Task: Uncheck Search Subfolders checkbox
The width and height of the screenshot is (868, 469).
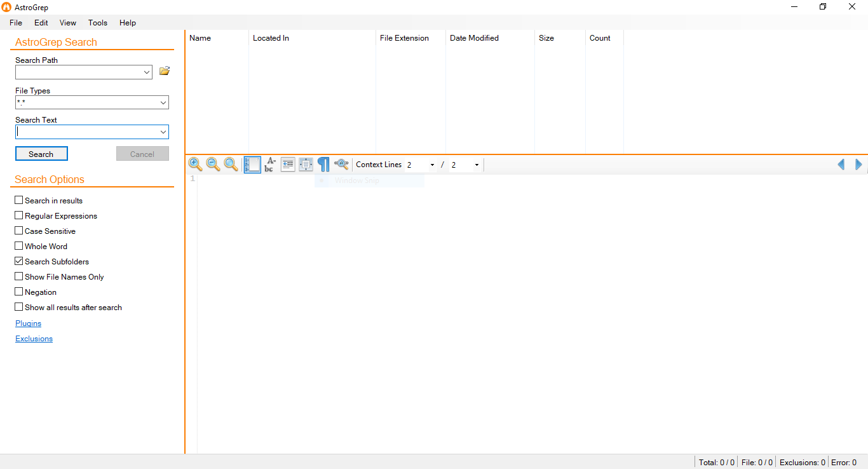Action: tap(19, 261)
